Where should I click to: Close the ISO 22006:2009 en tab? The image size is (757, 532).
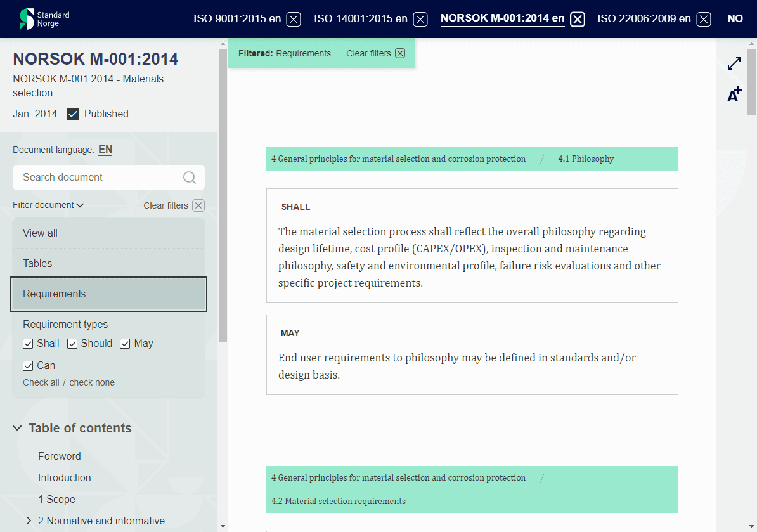click(704, 19)
